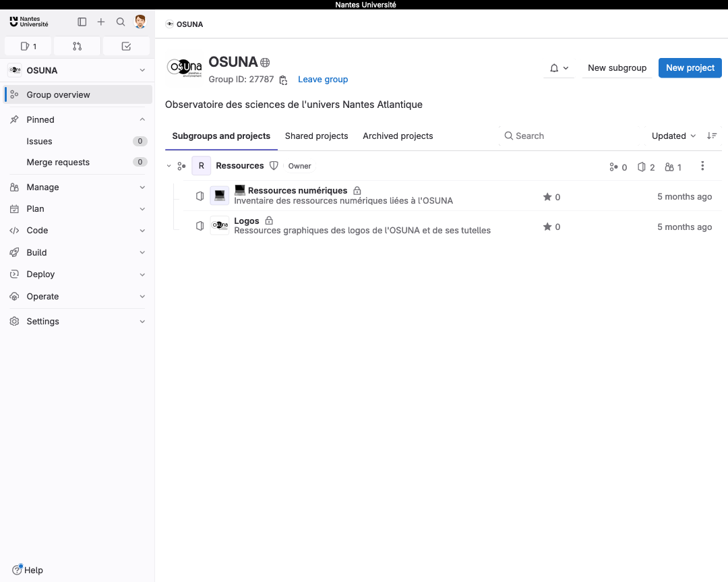
Task: Click the public visibility globe icon
Action: click(265, 62)
